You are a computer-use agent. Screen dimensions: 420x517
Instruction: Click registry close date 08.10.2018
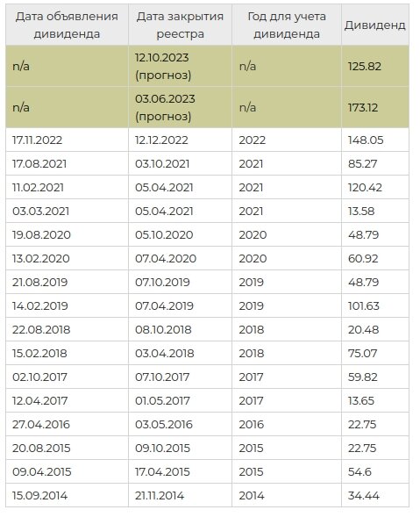(x=163, y=330)
